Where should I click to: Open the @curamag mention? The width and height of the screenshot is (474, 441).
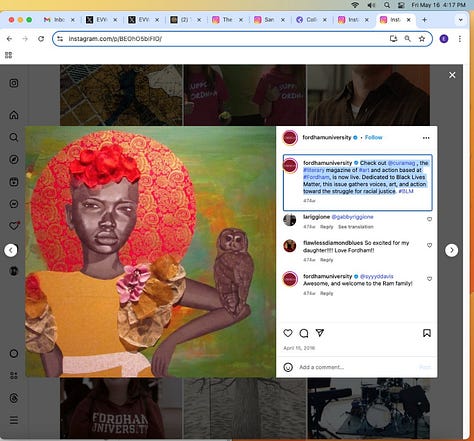[401, 163]
